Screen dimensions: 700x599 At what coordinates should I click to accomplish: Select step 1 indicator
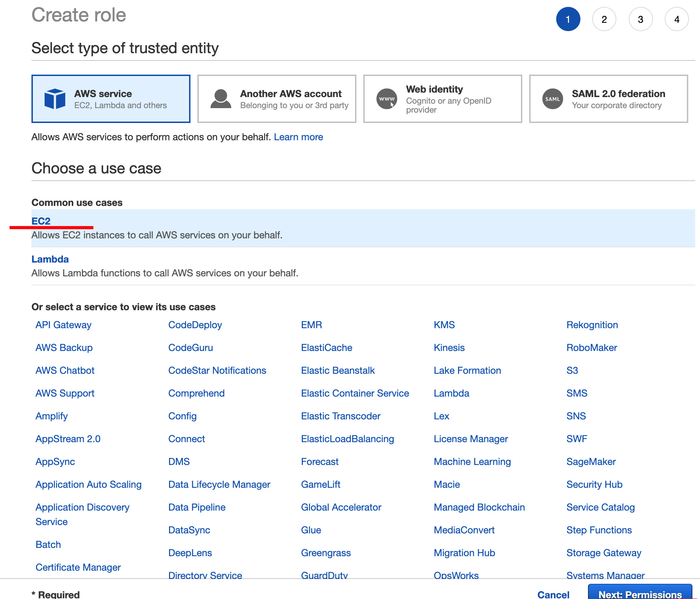(568, 19)
